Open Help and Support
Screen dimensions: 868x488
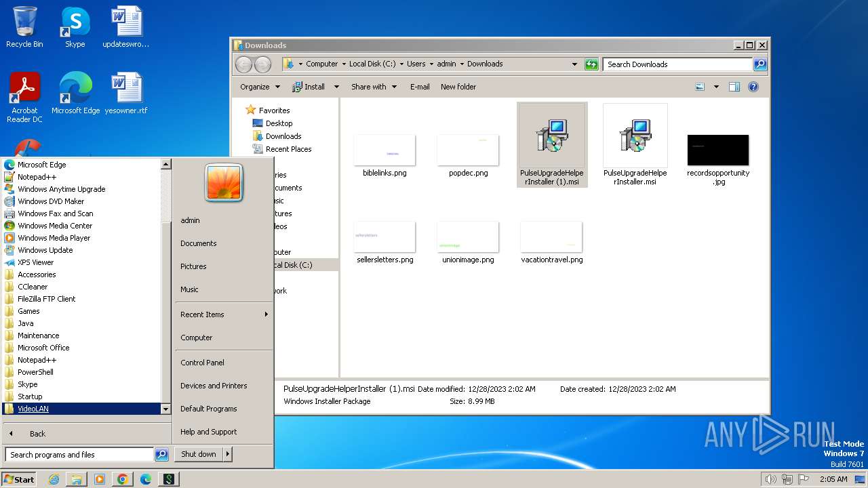(x=208, y=432)
